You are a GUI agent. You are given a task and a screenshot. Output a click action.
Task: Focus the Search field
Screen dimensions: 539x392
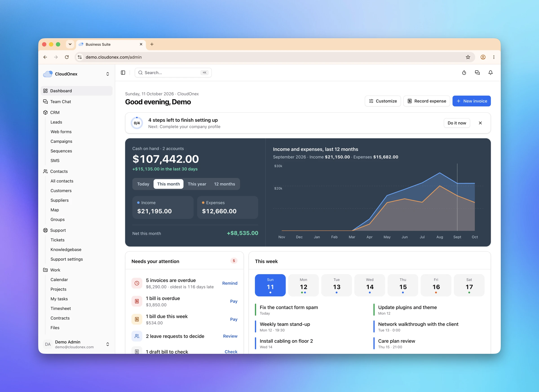click(x=173, y=73)
